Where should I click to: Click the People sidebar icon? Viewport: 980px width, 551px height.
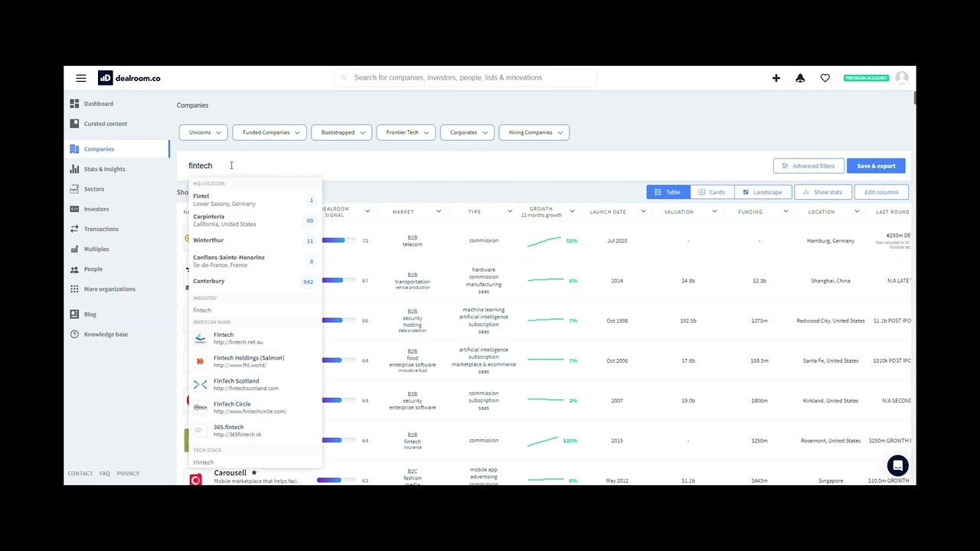click(x=74, y=269)
